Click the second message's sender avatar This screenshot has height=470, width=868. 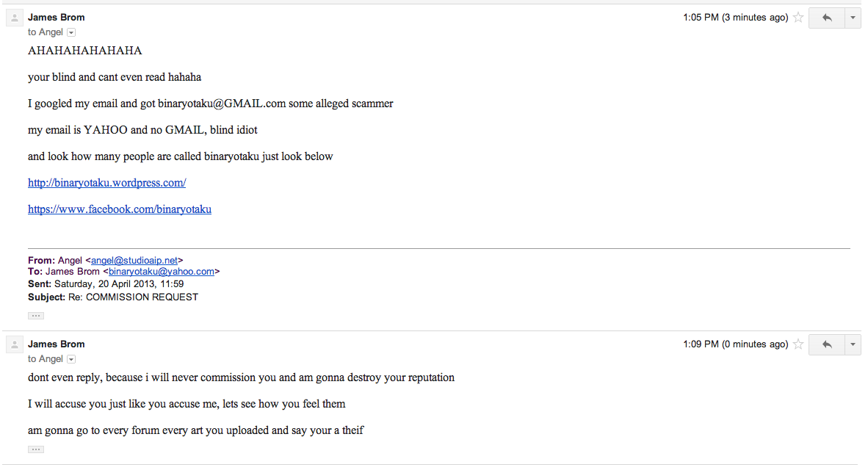click(x=15, y=345)
